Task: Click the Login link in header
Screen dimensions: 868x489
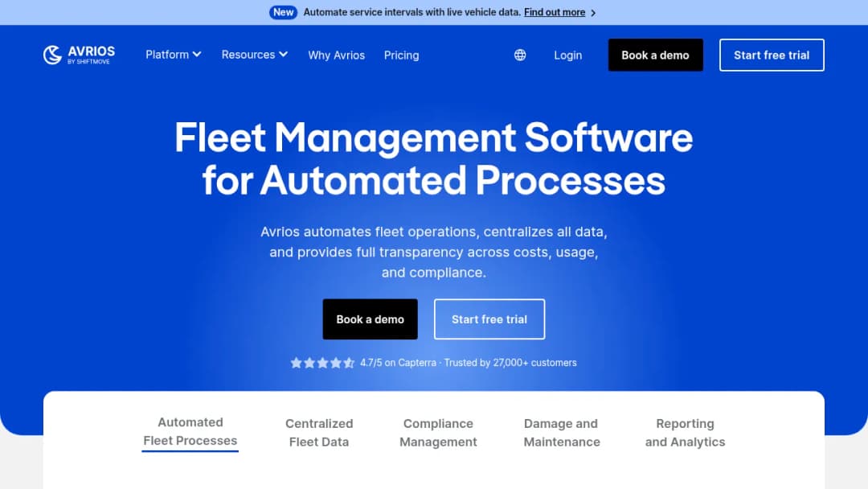Action: pos(568,55)
